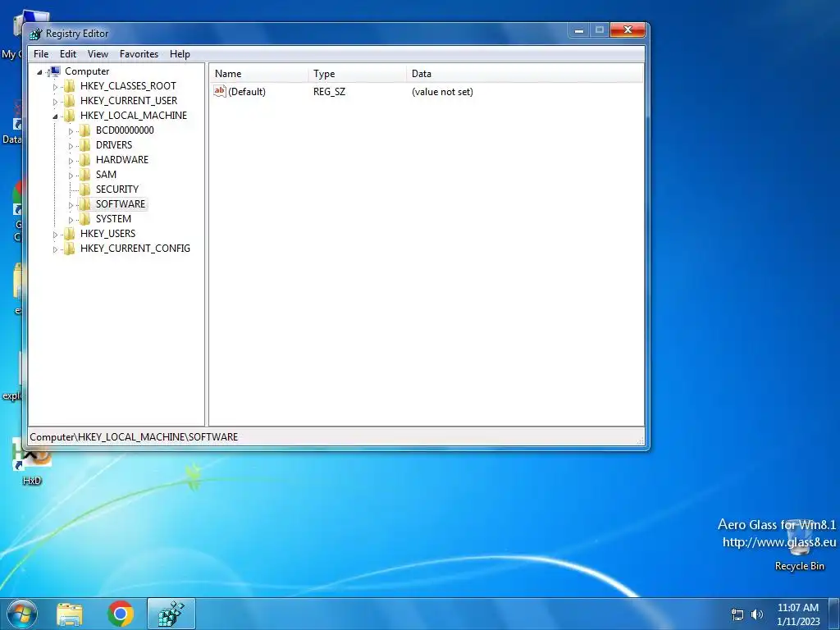This screenshot has width=840, height=630.
Task: Open the network tray icon
Action: coord(737,614)
